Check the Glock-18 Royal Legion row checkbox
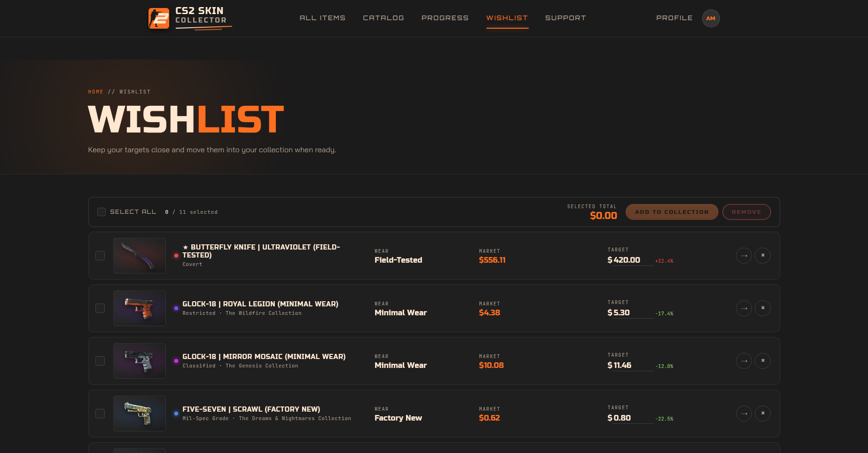This screenshot has width=868, height=453. (100, 308)
